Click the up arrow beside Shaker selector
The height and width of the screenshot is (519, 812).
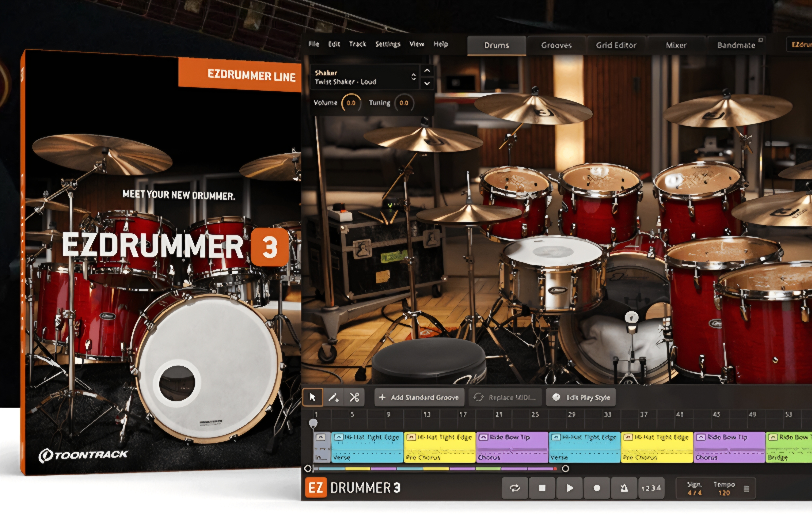tap(427, 71)
